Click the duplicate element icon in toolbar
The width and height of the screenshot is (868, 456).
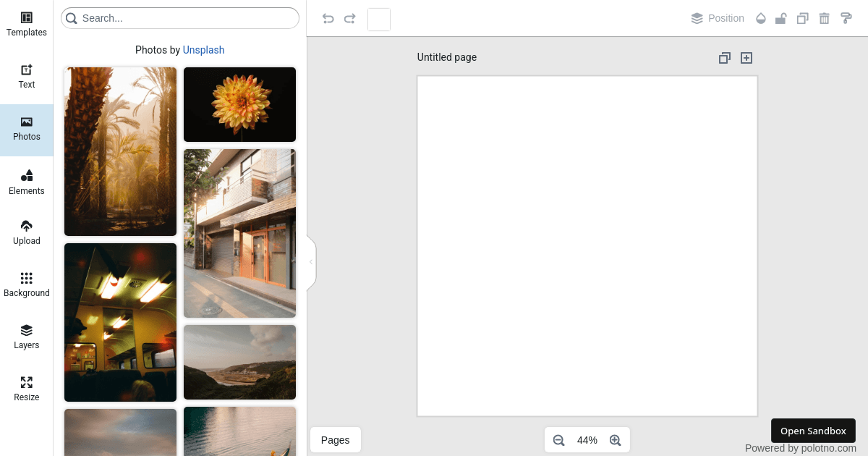click(x=802, y=19)
